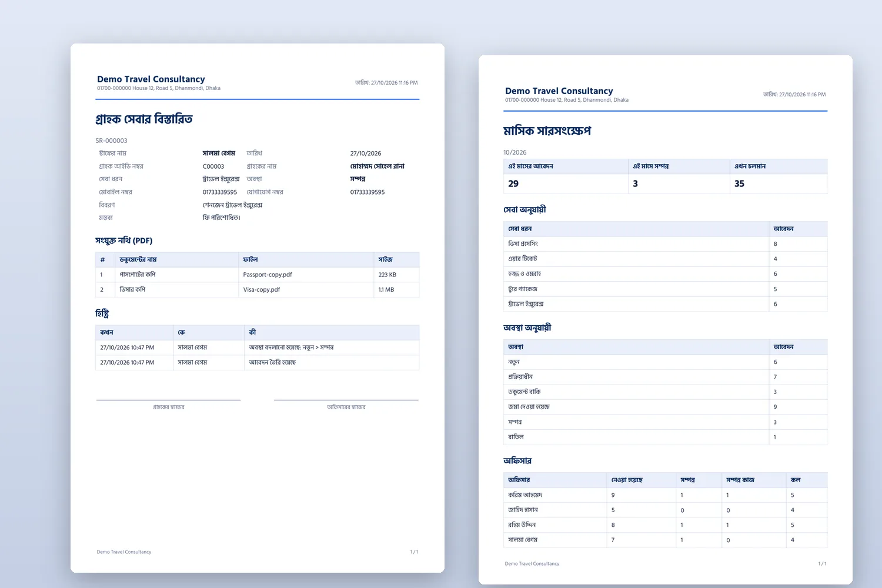
Task: Click the অবস্থা অনুযায়ী section heading
Action: [527, 328]
